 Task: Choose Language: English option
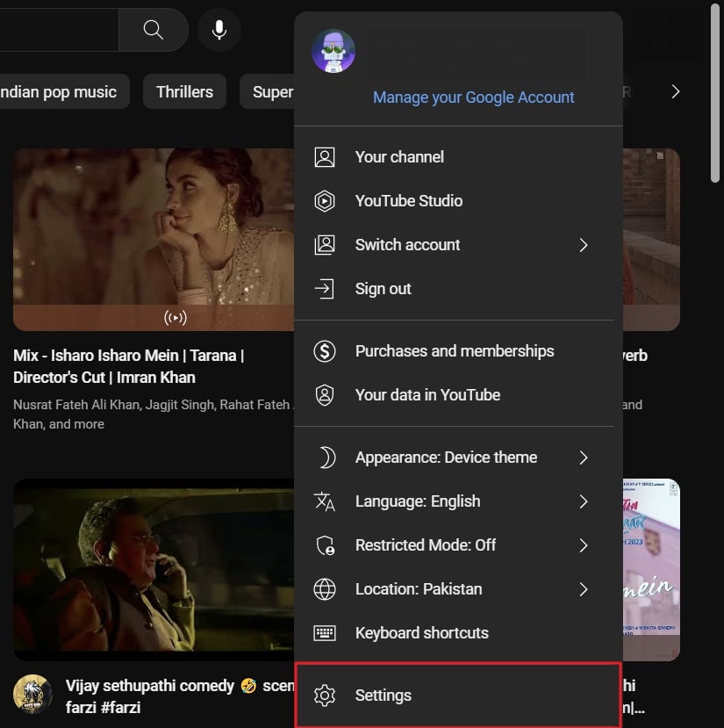458,501
